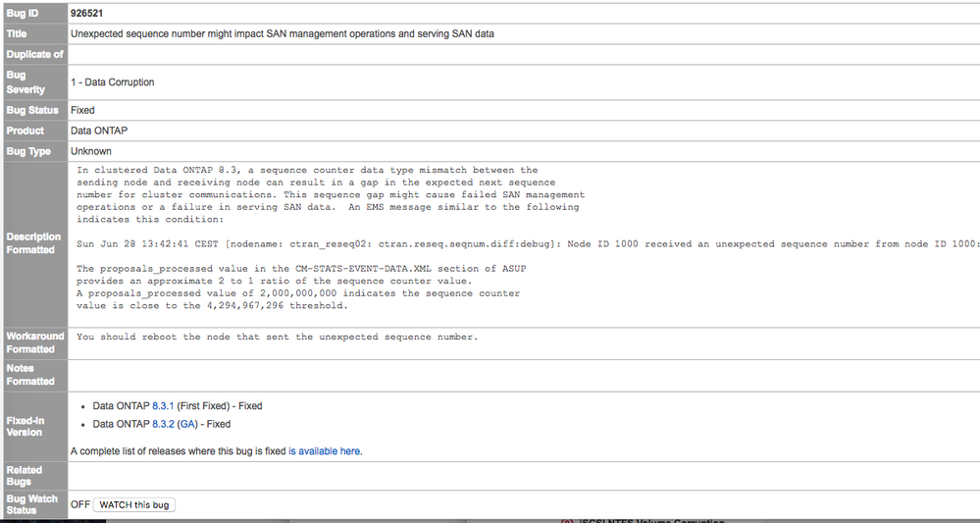Open the 8.3.1 version link
Screen dimensions: 980x523
(163, 406)
